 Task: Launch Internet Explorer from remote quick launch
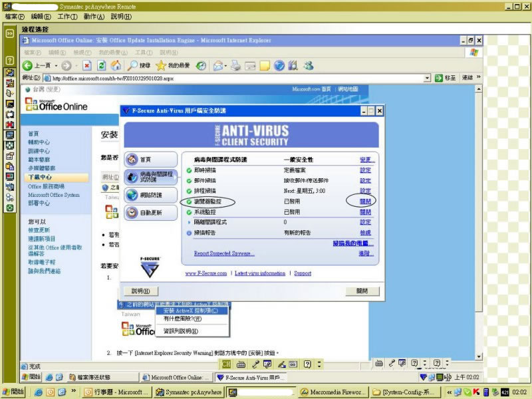tap(49, 377)
